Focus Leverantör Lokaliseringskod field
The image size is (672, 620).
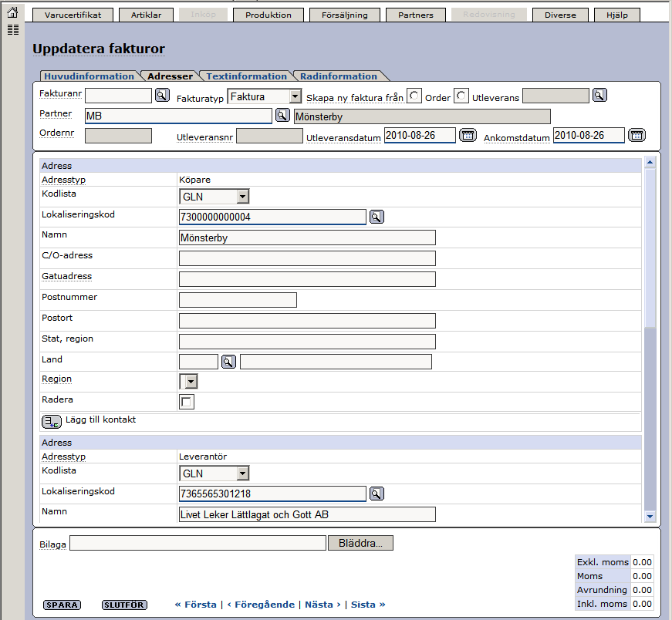click(x=272, y=494)
